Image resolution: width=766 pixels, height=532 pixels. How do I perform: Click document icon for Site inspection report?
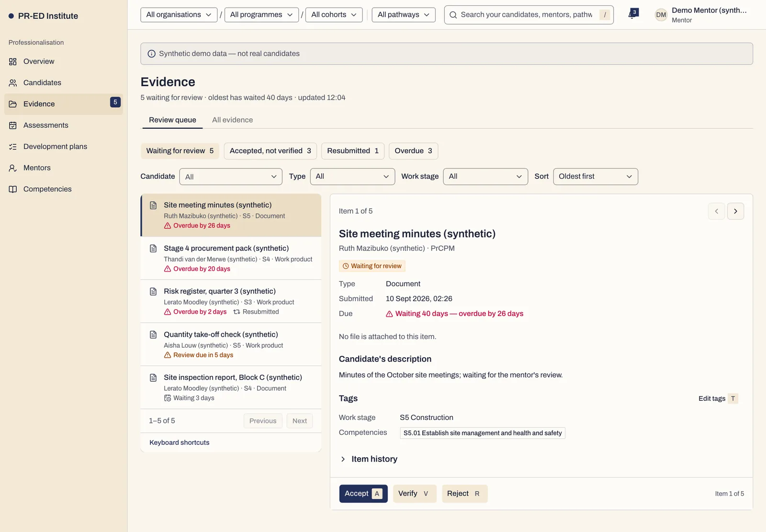pos(153,378)
